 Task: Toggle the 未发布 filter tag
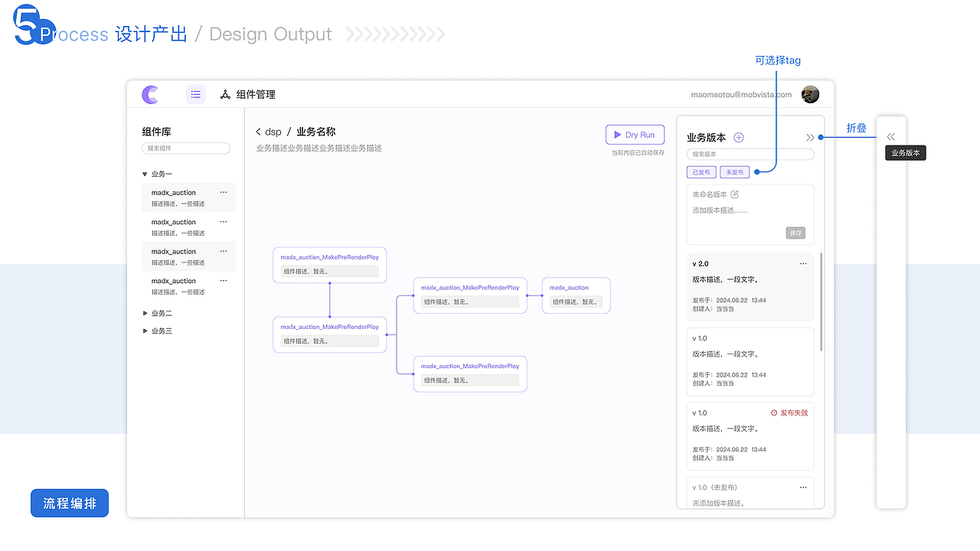(x=734, y=173)
